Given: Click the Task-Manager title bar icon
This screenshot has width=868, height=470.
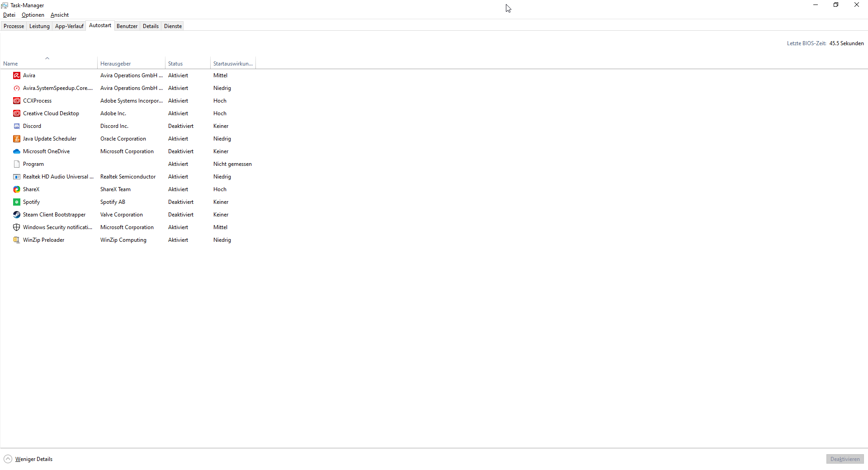Looking at the screenshot, I should [5, 5].
